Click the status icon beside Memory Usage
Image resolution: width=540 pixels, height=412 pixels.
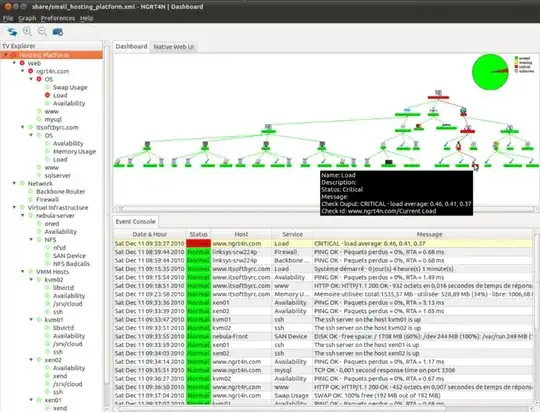48,151
